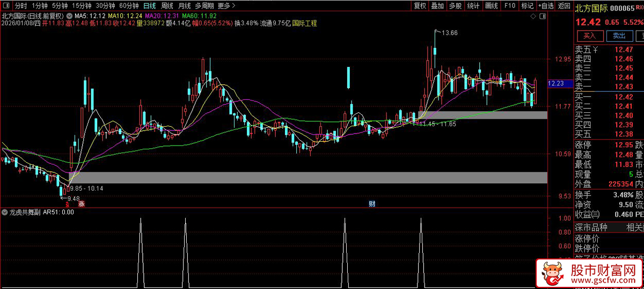Click the blue 财 event marker
This screenshot has width=644, height=289.
coord(371,204)
